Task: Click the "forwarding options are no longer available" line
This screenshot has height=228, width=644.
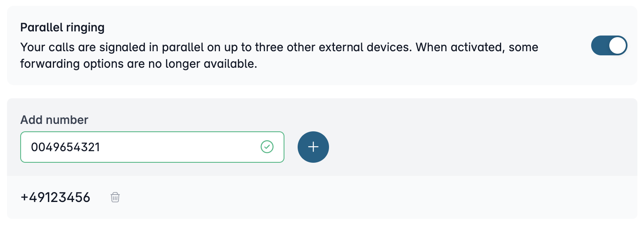Action: [x=139, y=65]
